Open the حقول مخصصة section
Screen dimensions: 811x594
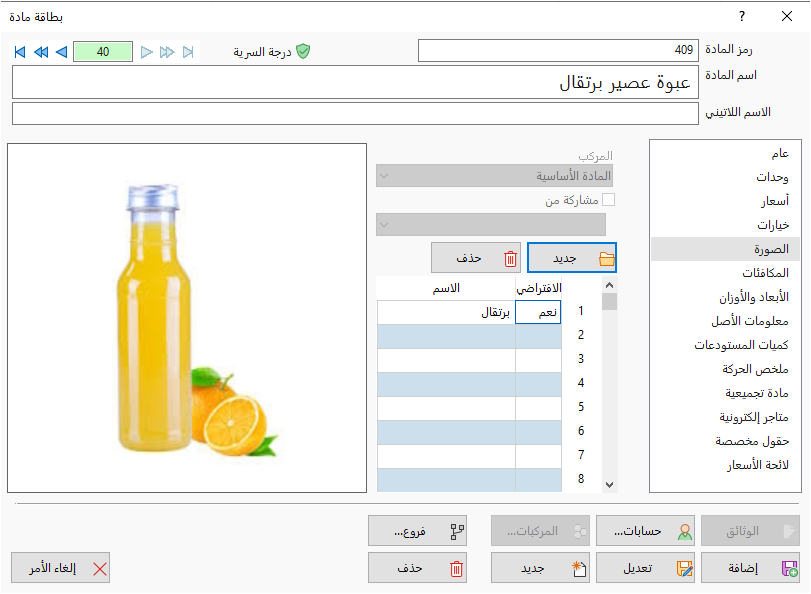[726, 441]
